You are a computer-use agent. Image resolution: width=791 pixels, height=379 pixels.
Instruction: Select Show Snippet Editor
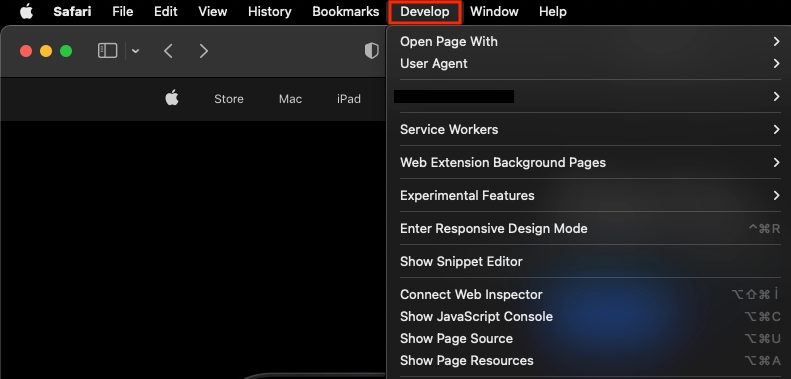point(590,261)
